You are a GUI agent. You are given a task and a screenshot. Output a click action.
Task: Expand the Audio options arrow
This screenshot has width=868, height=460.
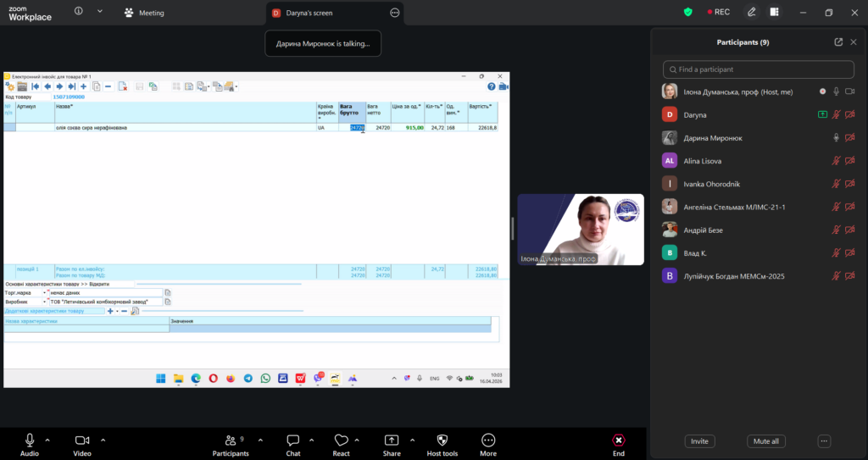(x=47, y=440)
